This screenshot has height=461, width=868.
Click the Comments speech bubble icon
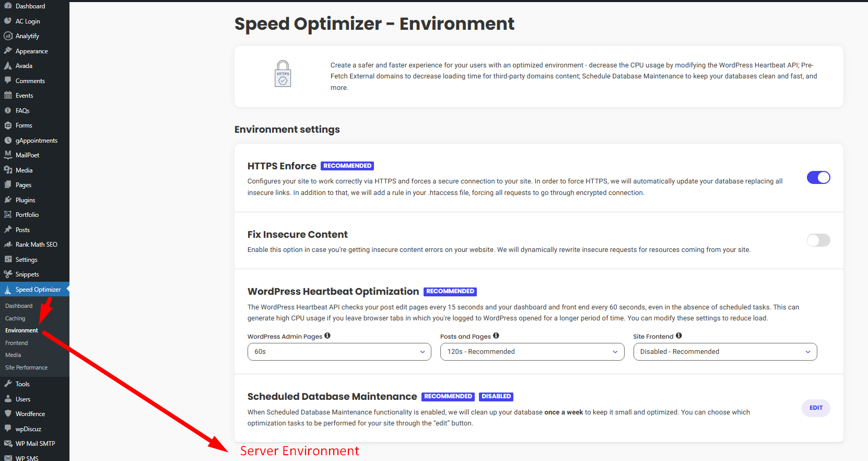pos(8,80)
